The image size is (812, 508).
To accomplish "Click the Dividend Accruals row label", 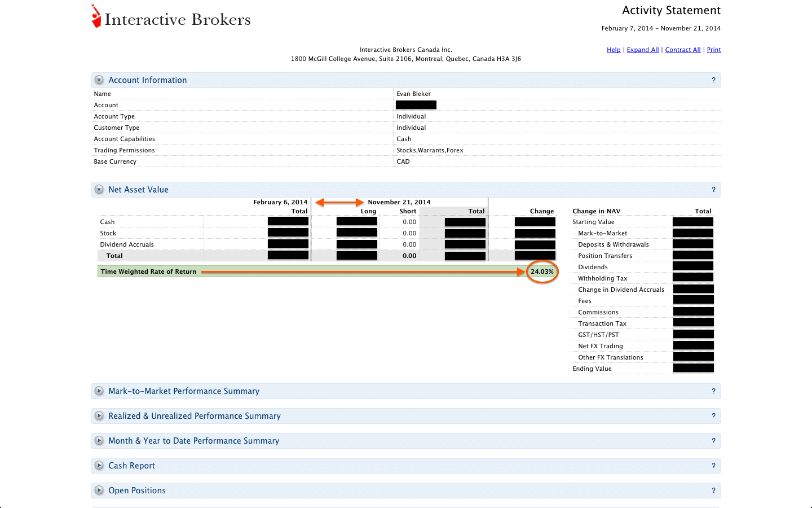I will 127,244.
